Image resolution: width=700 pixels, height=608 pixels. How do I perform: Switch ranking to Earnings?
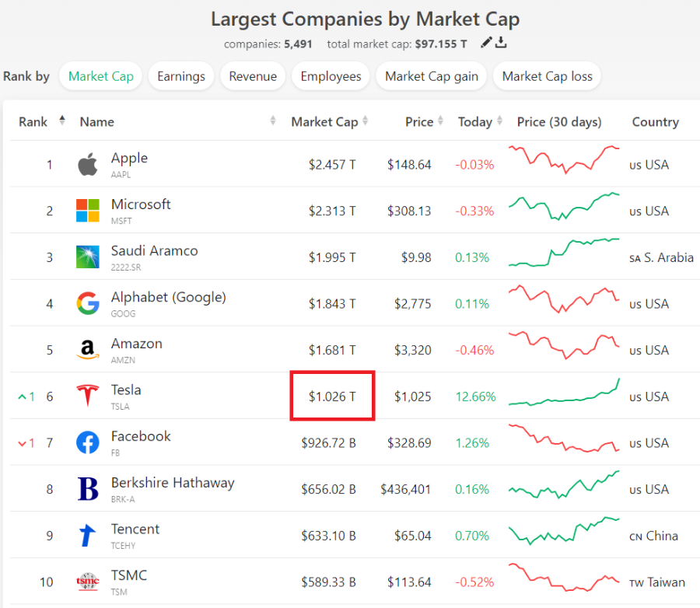(x=180, y=76)
